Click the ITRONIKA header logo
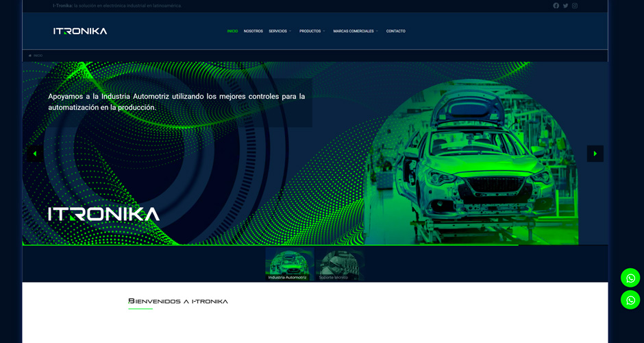Screen dimensions: 644x343 pos(80,31)
